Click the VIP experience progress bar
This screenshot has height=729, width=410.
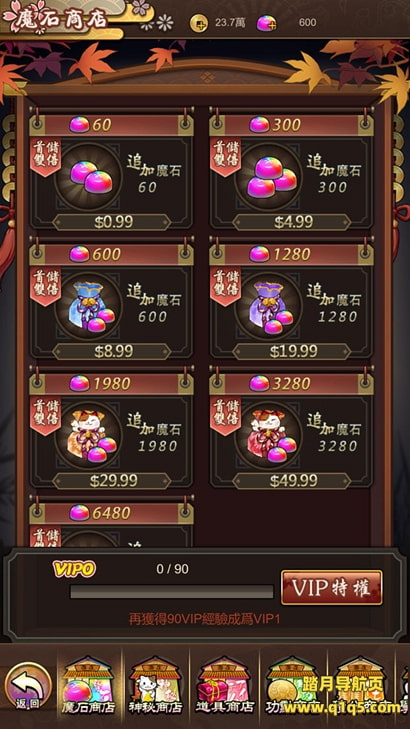172,592
